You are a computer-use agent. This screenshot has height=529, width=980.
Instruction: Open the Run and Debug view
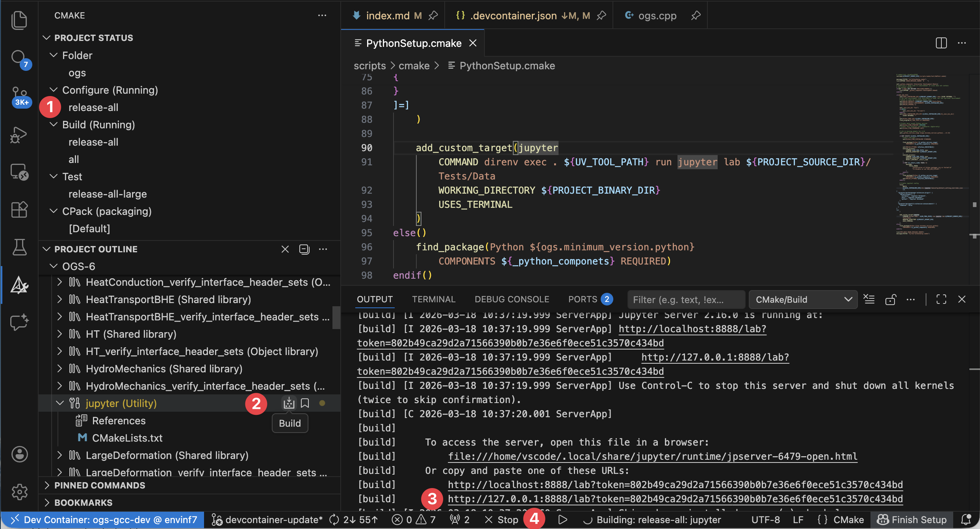tap(19, 135)
